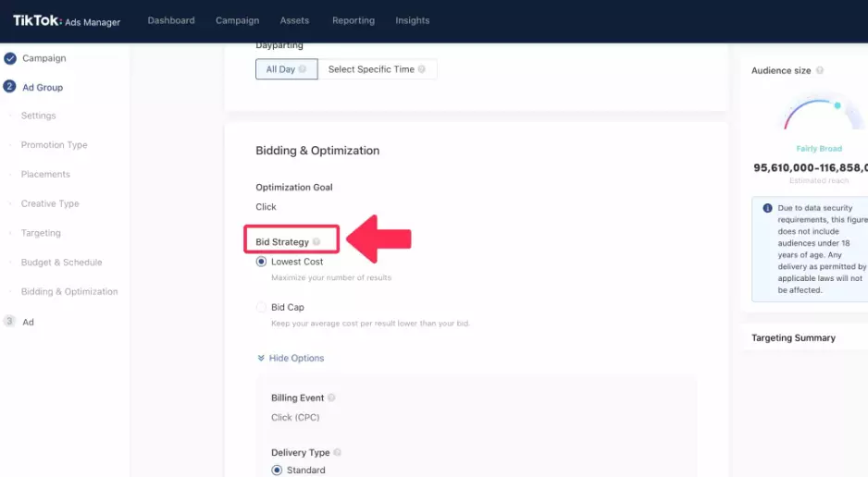The height and width of the screenshot is (477, 868).
Task: Open help tooltip icon for All Day
Action: [x=303, y=69]
